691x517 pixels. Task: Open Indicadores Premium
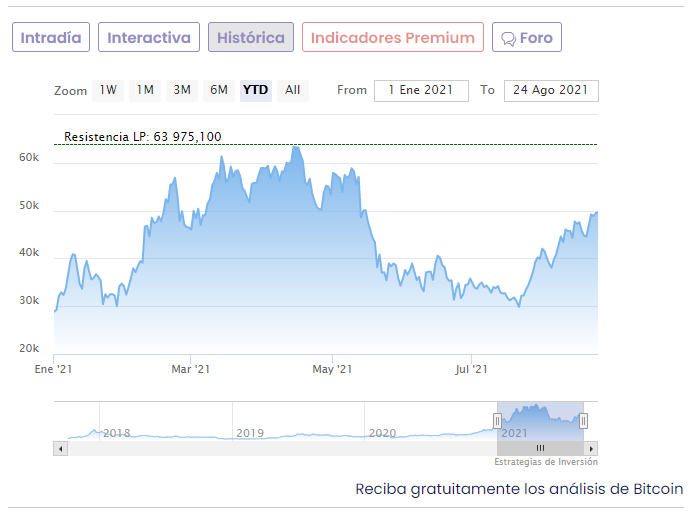point(392,38)
